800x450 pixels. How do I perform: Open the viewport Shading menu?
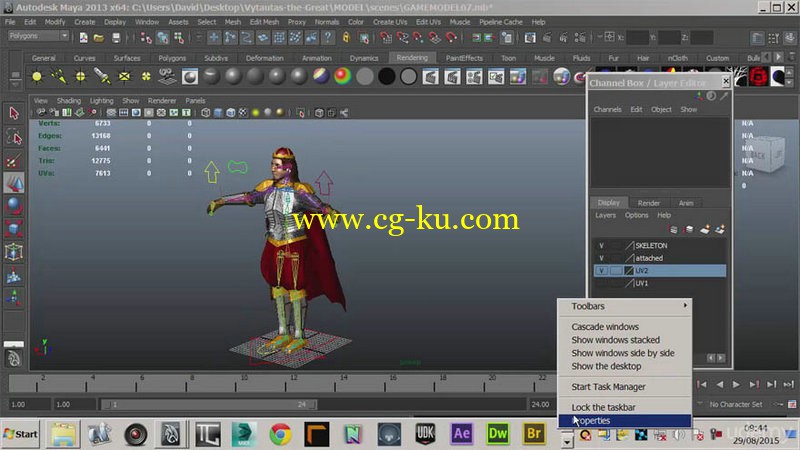69,101
